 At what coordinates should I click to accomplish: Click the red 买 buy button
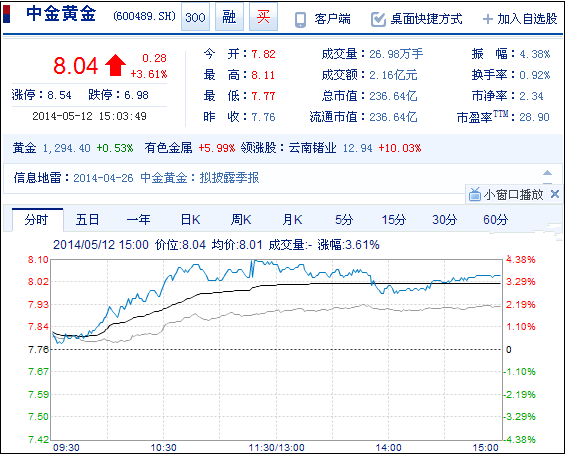[263, 17]
